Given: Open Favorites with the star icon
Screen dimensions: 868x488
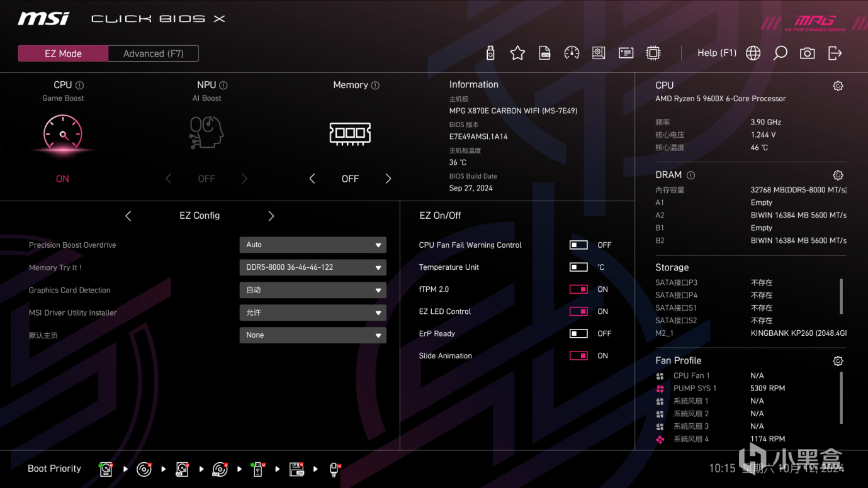Looking at the screenshot, I should [x=517, y=53].
